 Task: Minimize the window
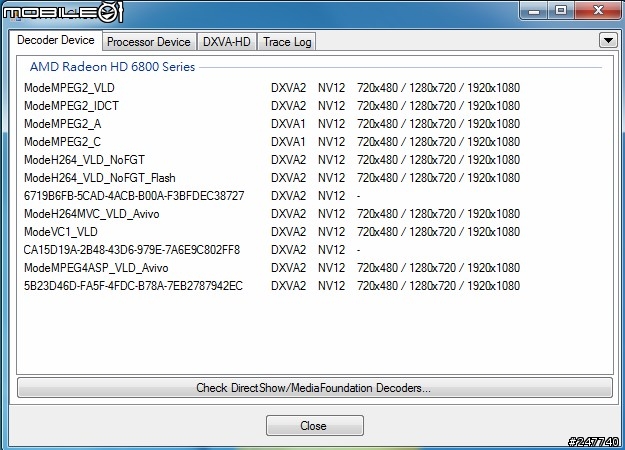click(x=533, y=10)
